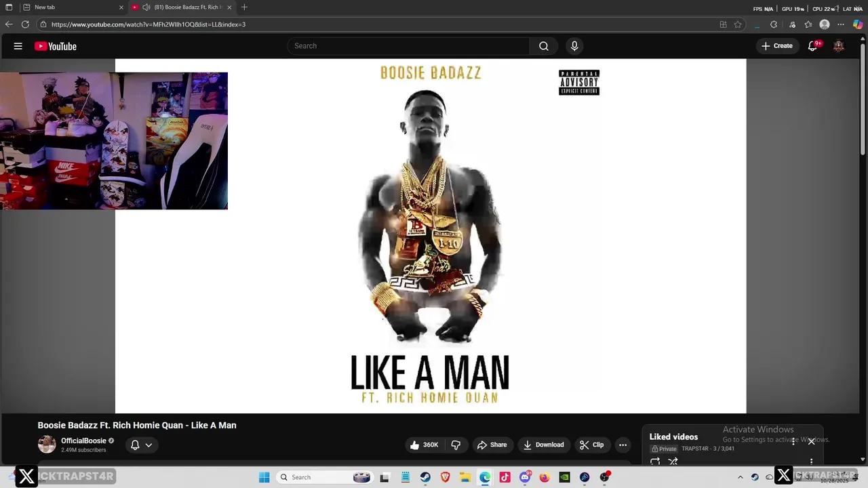
Task: Add this page to favorites with star
Action: click(x=738, y=24)
